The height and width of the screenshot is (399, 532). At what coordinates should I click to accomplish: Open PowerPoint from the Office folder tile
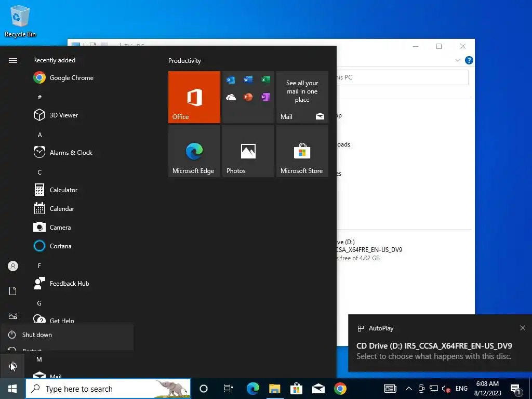(248, 97)
